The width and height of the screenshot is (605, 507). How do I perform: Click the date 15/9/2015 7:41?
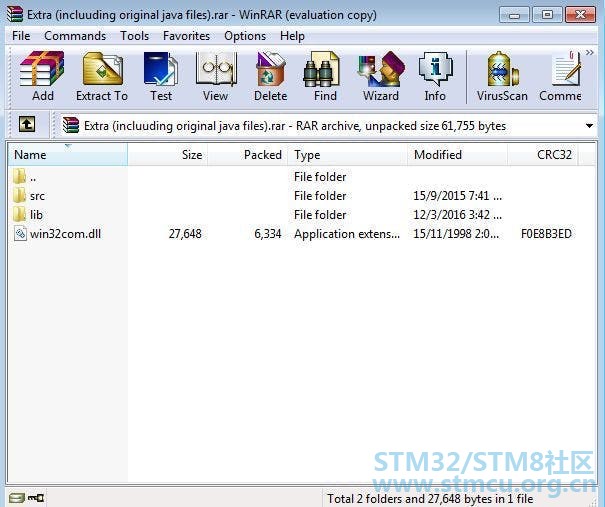tap(457, 196)
